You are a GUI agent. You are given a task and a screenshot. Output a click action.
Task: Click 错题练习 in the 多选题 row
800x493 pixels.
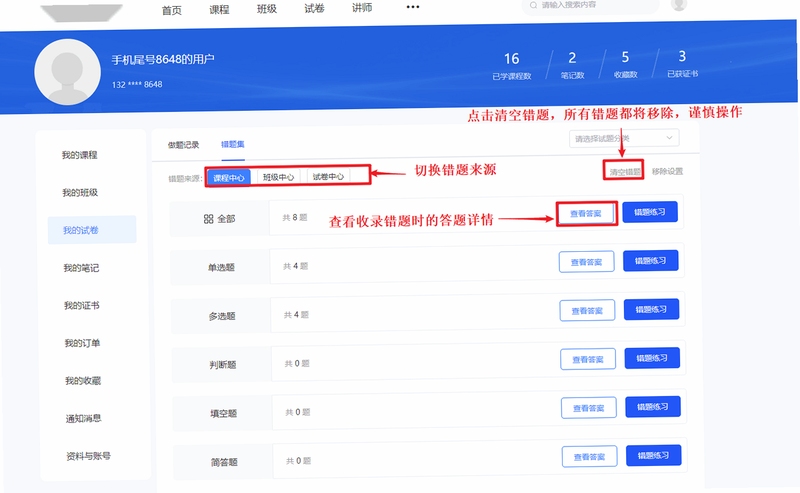tap(652, 309)
